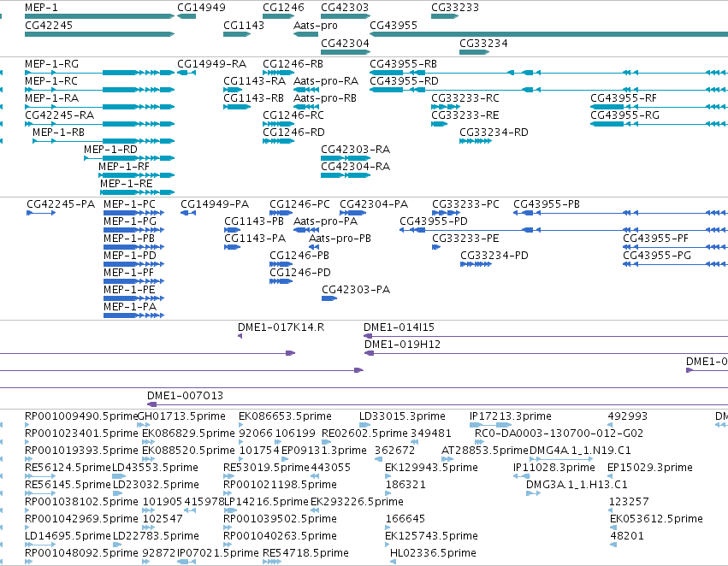This screenshot has width=728, height=566.
Task: Click EST label HL02336.5prime
Action: 433,553
